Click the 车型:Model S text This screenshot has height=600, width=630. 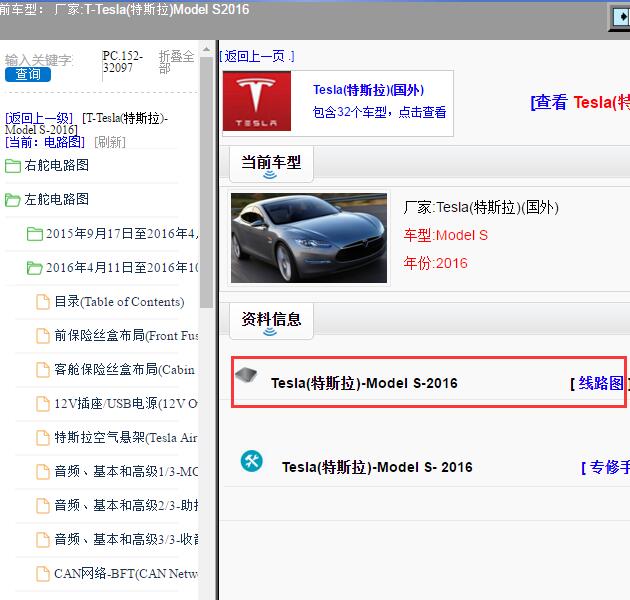coord(446,235)
